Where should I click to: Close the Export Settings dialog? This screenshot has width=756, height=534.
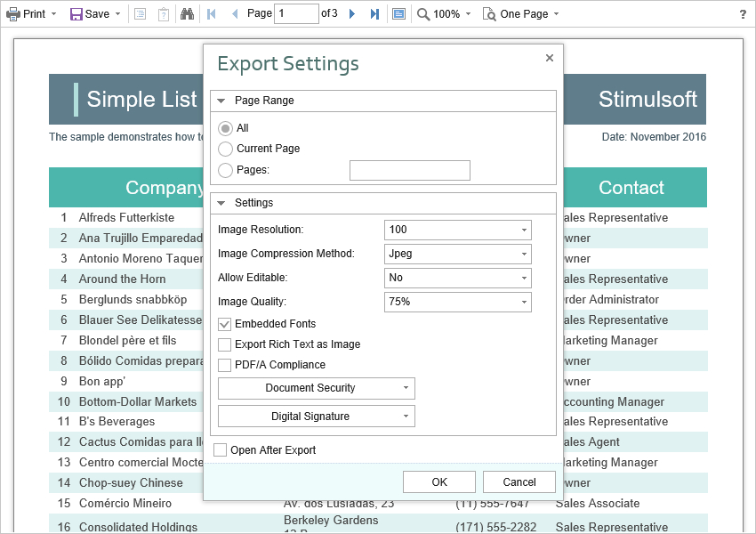(x=549, y=58)
